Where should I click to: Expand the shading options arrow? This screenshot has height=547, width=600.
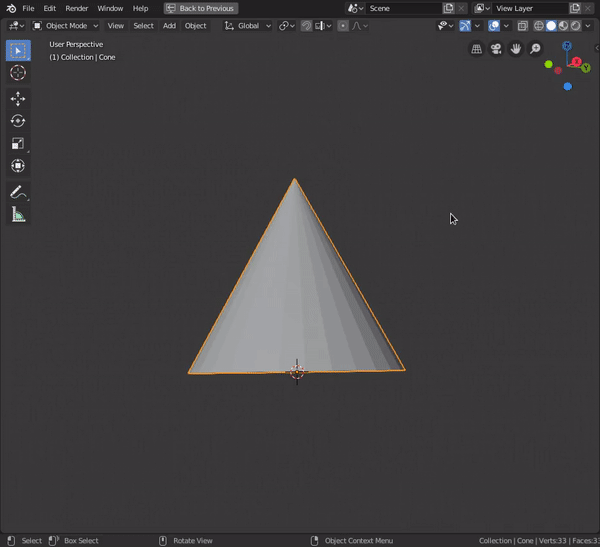[x=588, y=26]
